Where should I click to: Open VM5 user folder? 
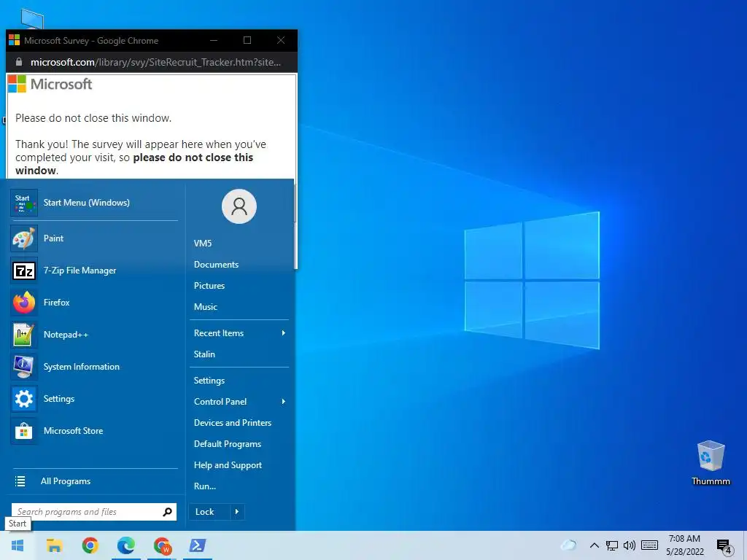tap(203, 244)
